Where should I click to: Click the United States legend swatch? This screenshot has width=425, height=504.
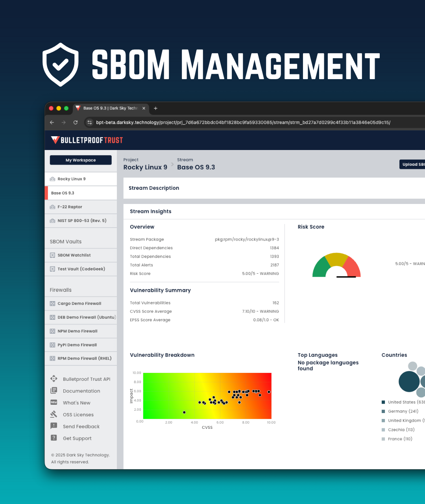tap(383, 402)
